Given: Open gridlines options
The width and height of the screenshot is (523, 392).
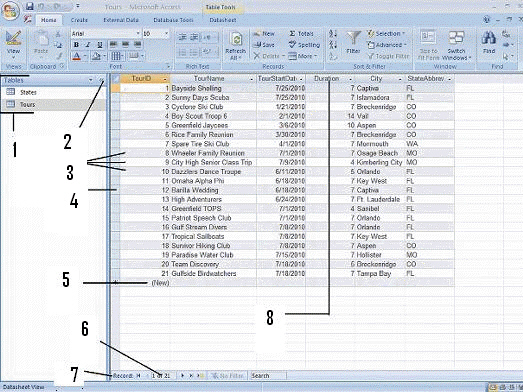Looking at the screenshot, I should click(x=117, y=56).
